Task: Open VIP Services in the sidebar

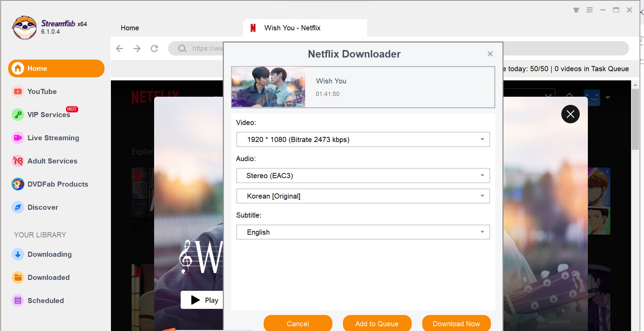Action: coord(49,115)
